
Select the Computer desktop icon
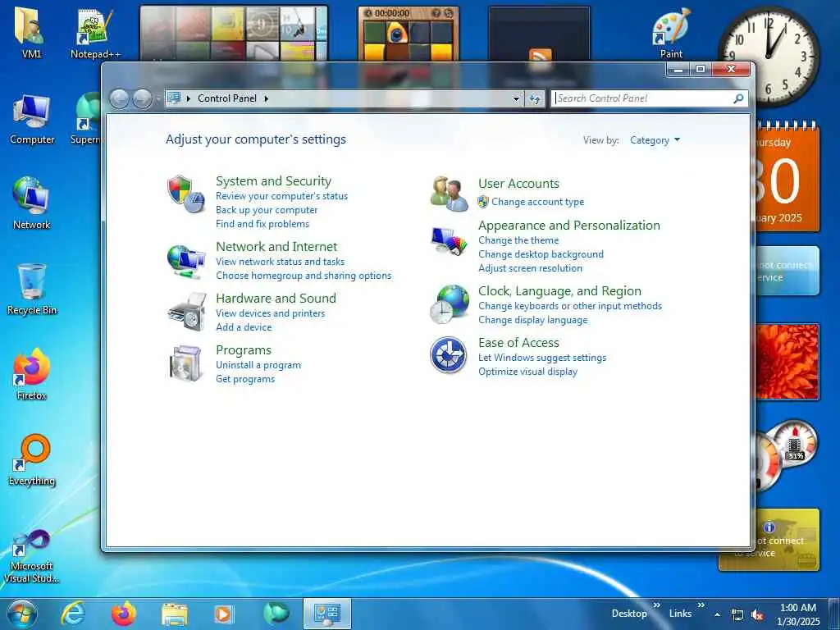click(32, 120)
